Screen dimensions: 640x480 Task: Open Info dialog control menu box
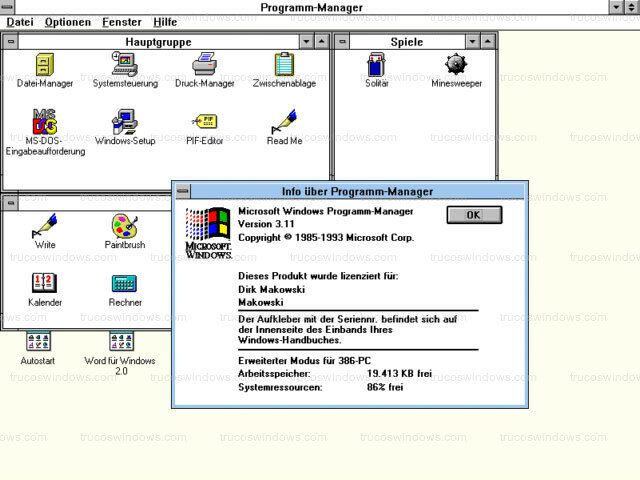tap(183, 191)
